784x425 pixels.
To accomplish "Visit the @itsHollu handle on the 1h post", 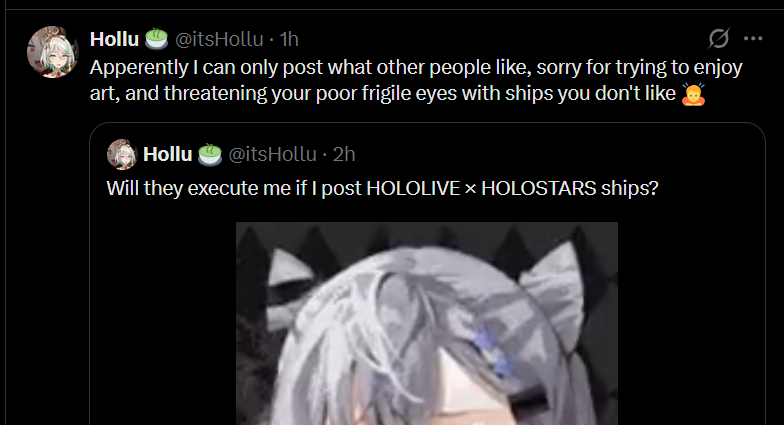I will point(219,39).
